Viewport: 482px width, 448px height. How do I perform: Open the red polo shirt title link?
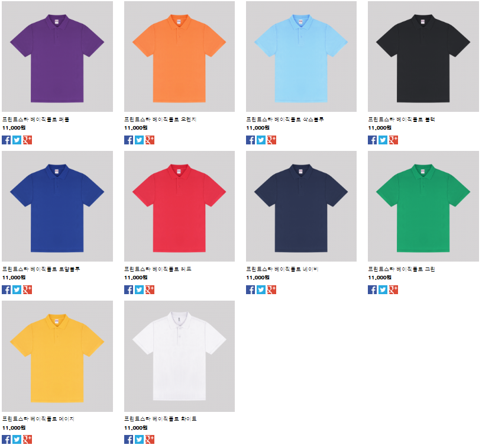tap(158, 269)
